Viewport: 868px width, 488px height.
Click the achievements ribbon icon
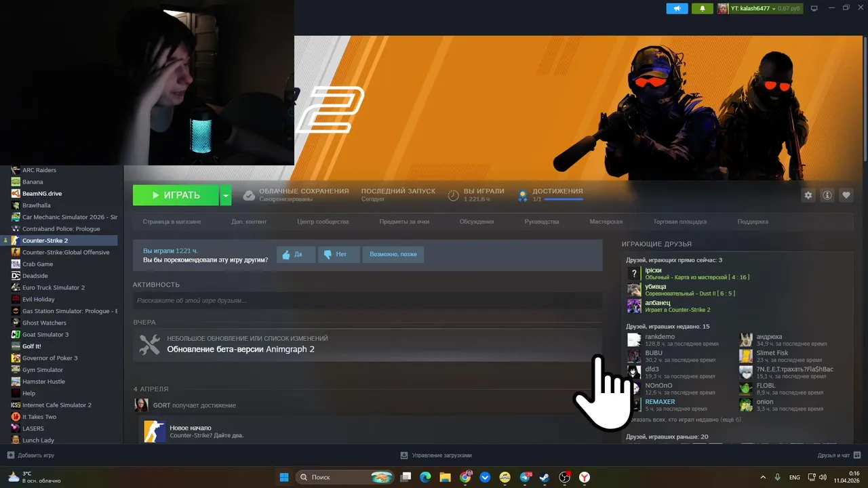click(523, 195)
